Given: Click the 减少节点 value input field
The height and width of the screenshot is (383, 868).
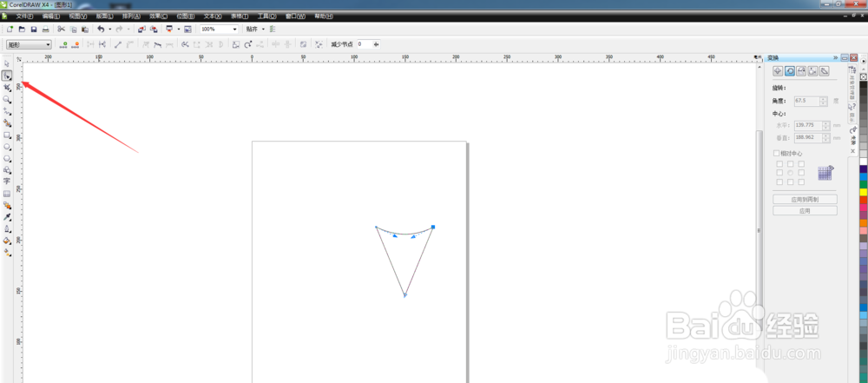Looking at the screenshot, I should 364,44.
